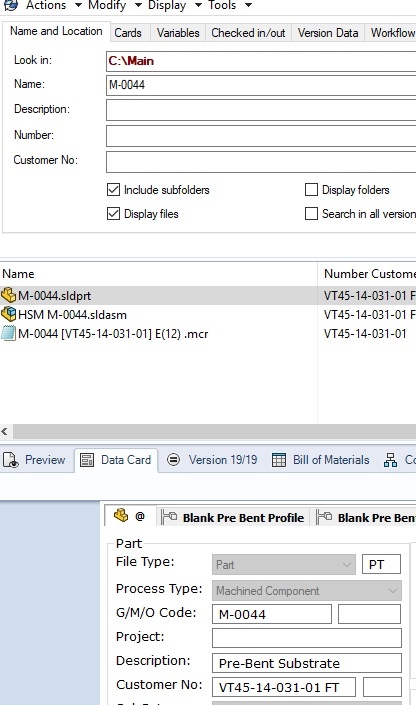Click the horizontal scrollbar track of results
Screen dimensions: 416x705
click(215, 432)
